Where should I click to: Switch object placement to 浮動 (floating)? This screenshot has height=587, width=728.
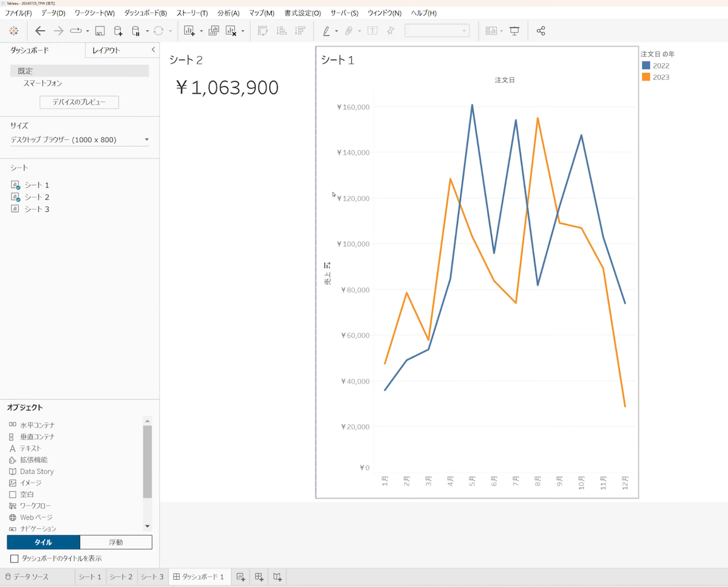[x=116, y=542]
